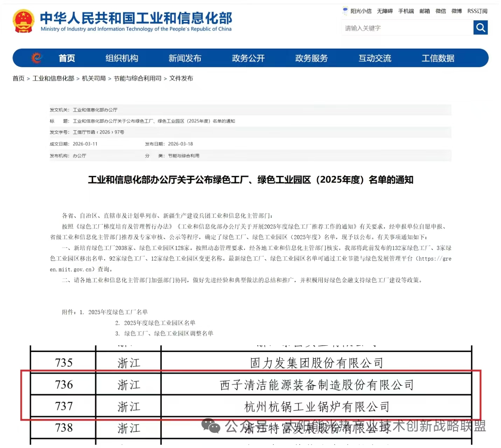Click 节能与综合利用司 in the breadcrumb
The width and height of the screenshot is (501, 448).
click(x=137, y=78)
